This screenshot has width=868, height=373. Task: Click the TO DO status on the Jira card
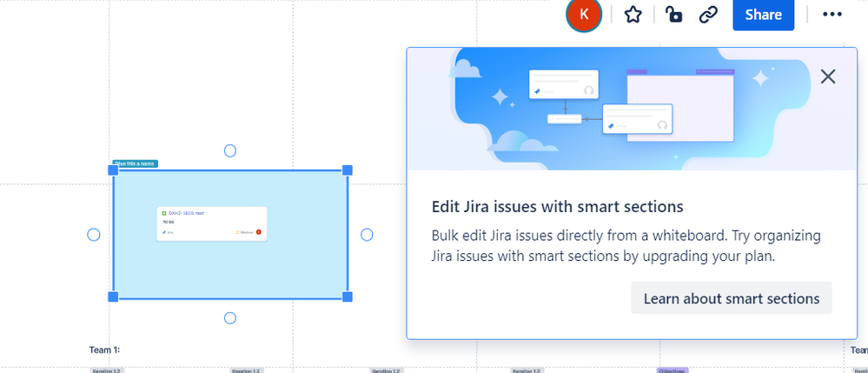tap(168, 222)
